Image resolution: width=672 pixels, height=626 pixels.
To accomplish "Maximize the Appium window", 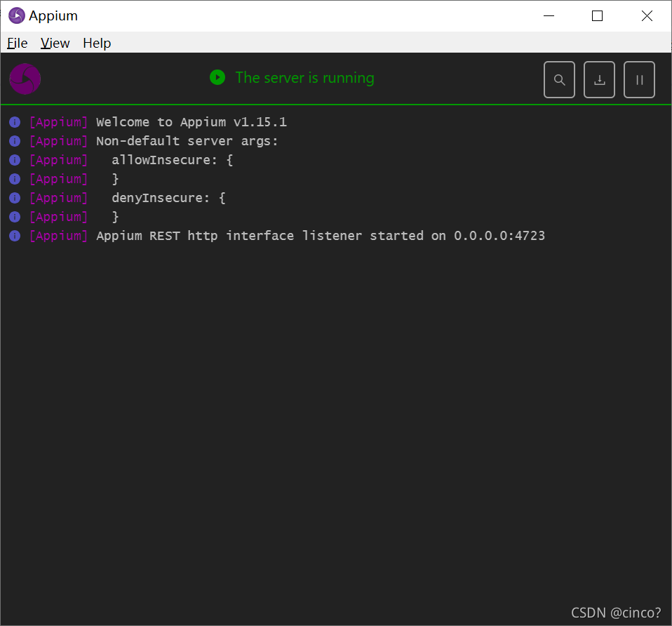I will pyautogui.click(x=598, y=16).
